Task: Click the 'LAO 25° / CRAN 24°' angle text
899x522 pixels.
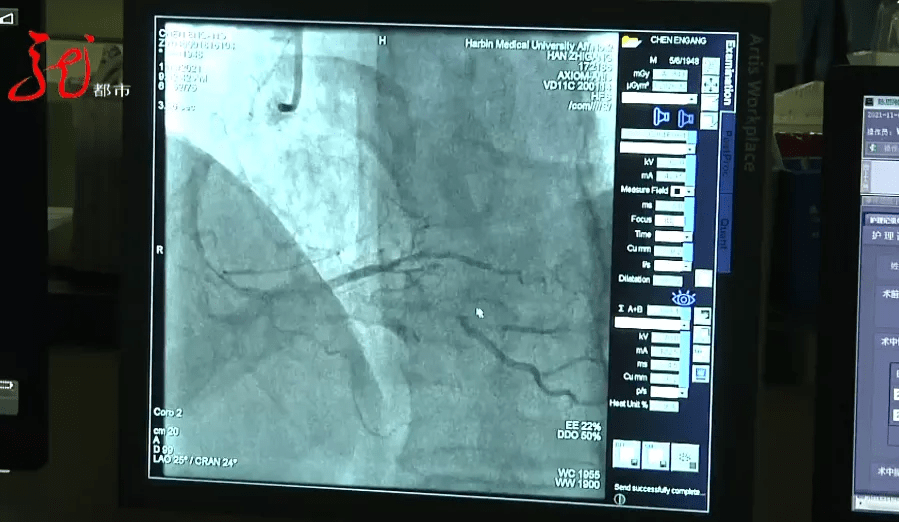Action: point(195,461)
